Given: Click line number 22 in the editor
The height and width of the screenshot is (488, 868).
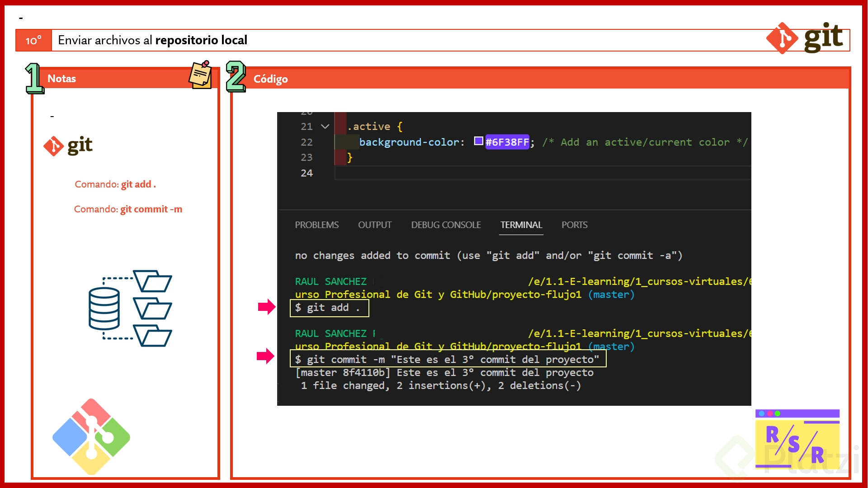Looking at the screenshot, I should click(x=307, y=142).
